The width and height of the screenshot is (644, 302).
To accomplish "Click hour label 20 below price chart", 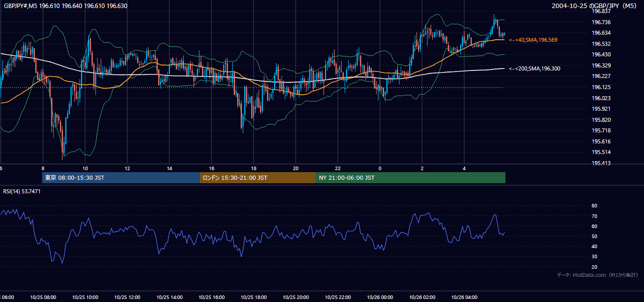I will [296, 168].
